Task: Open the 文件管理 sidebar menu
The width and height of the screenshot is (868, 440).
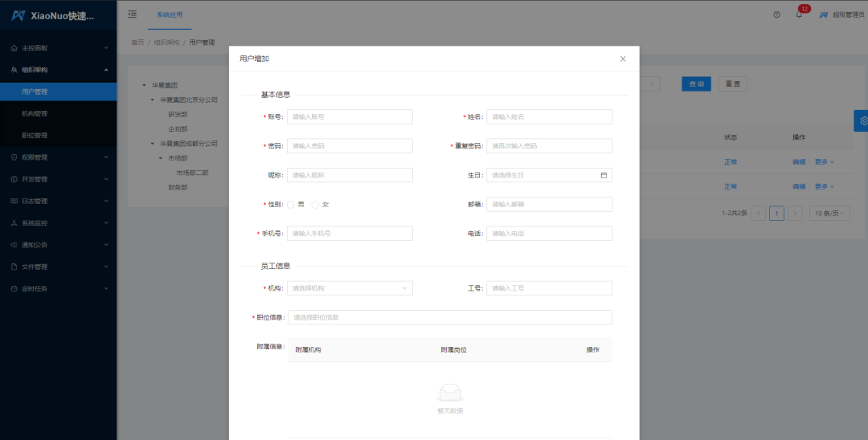Action: pos(58,267)
